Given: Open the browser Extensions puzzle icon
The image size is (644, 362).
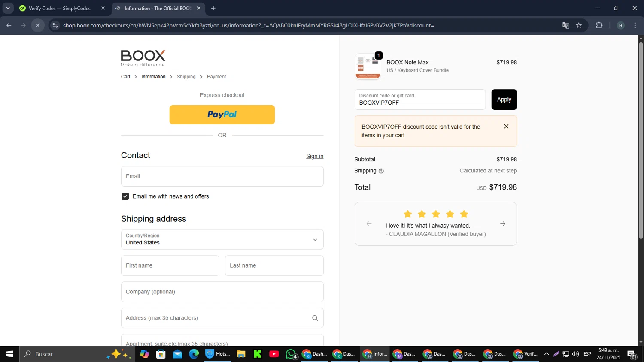Looking at the screenshot, I should coord(599,25).
